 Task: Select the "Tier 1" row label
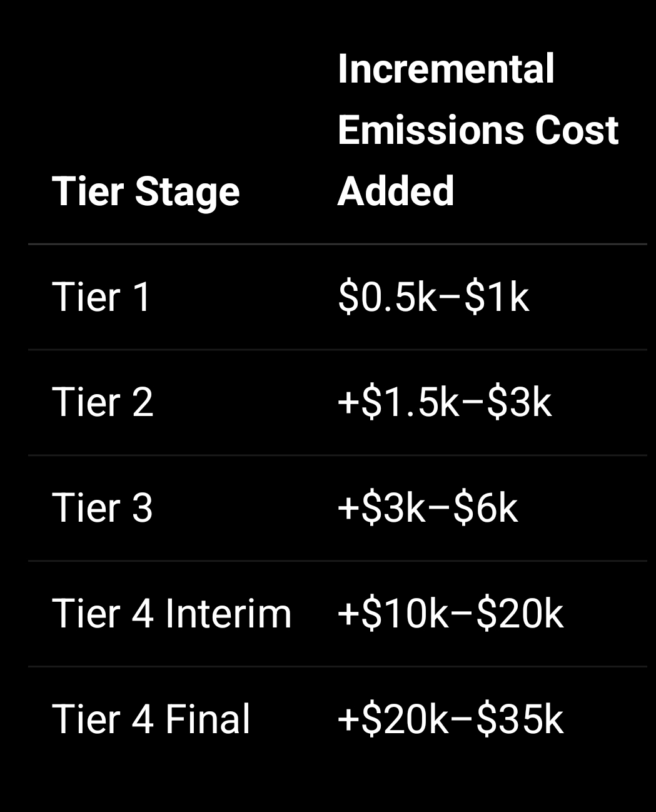tap(102, 297)
